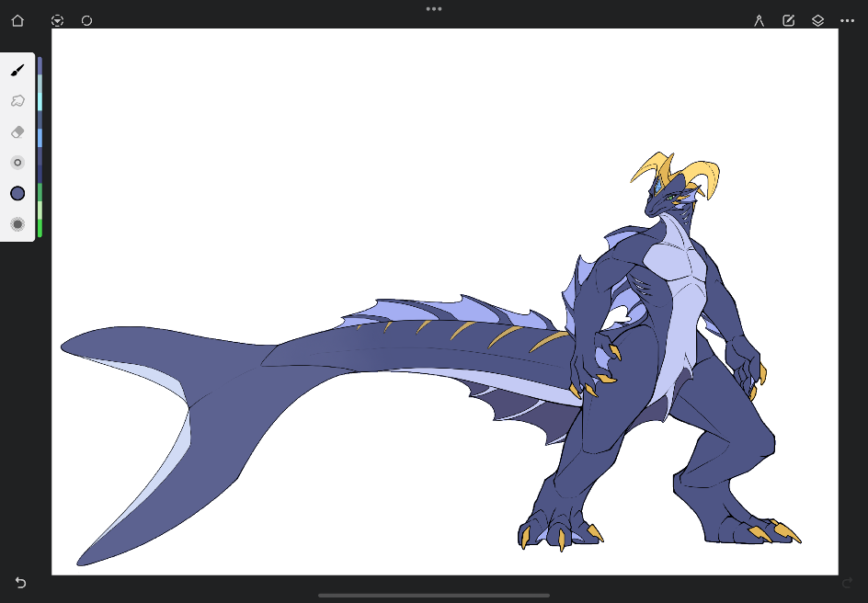Pick the light cyan palette strip color

40,99
